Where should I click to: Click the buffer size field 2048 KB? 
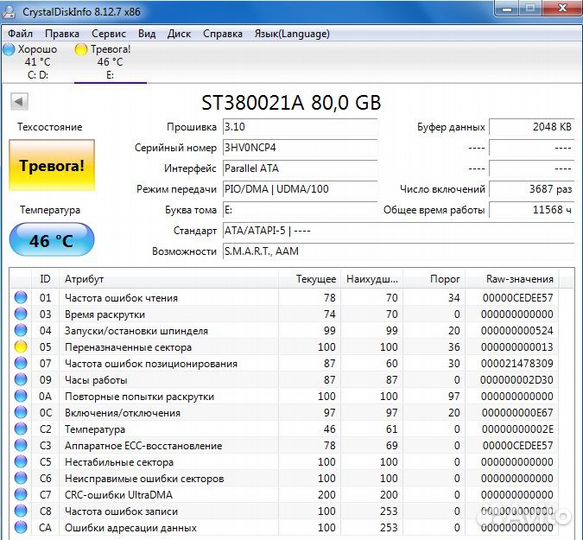[x=532, y=127]
